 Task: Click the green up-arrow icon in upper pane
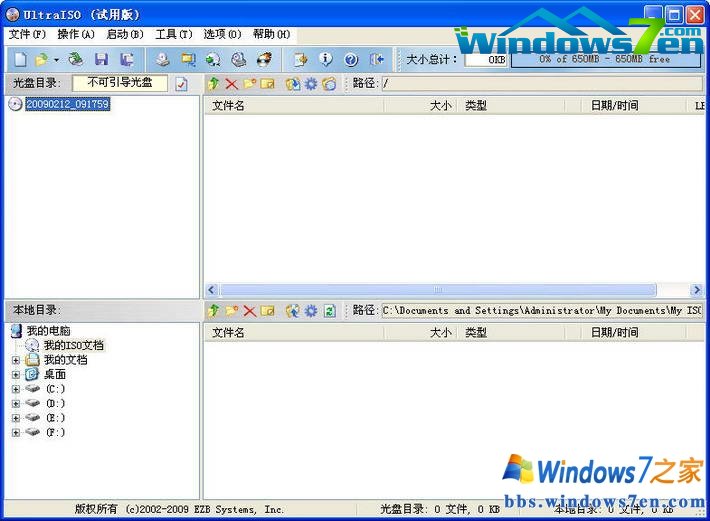[x=213, y=84]
